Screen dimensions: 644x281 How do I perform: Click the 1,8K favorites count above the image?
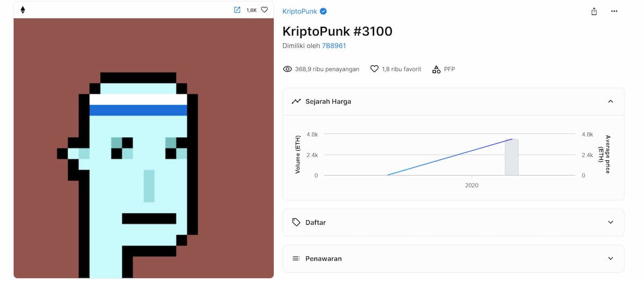[251, 10]
